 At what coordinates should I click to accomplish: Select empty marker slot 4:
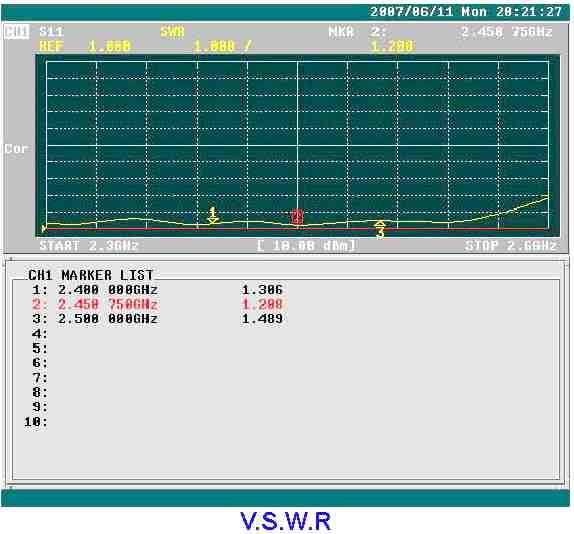point(40,334)
